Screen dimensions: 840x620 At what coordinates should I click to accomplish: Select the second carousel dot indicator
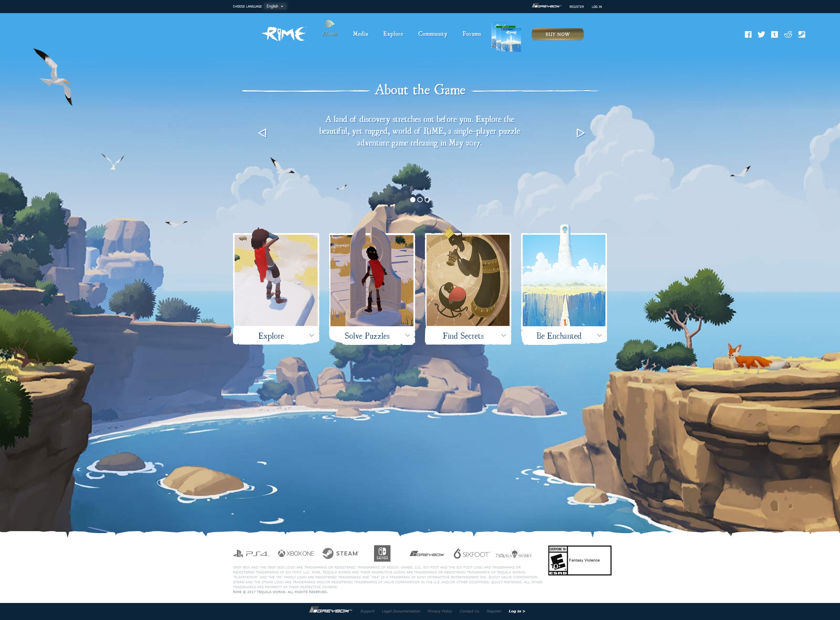[x=420, y=200]
